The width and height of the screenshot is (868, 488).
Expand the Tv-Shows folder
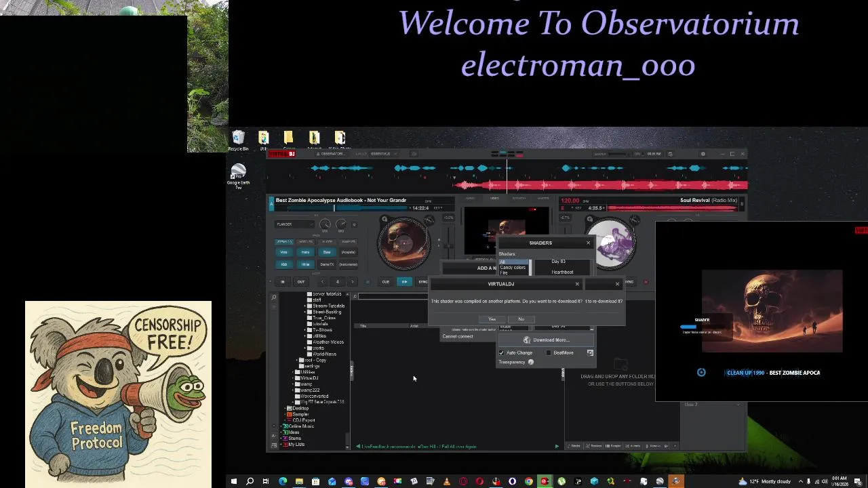pos(305,329)
